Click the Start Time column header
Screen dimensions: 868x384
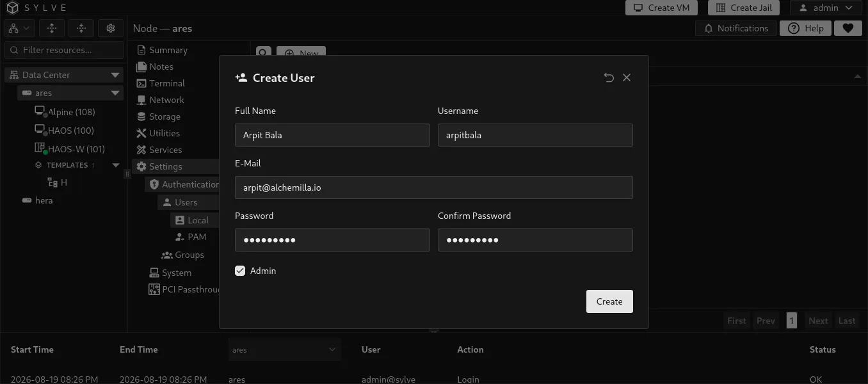(32, 349)
